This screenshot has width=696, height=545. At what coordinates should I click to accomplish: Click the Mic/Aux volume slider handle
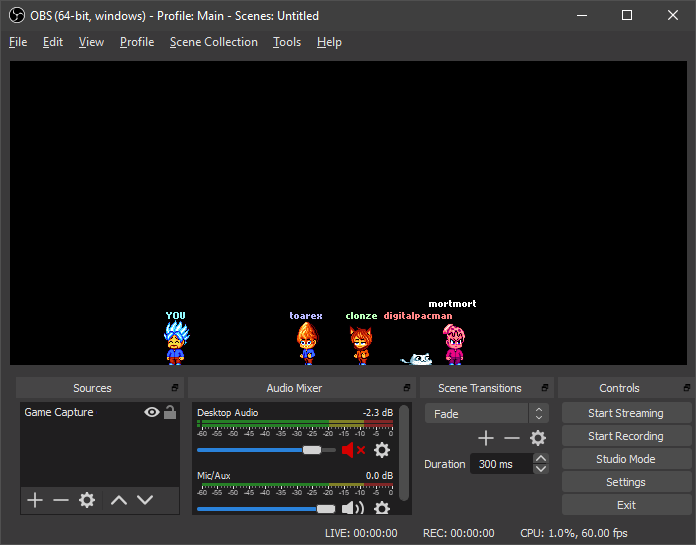326,509
